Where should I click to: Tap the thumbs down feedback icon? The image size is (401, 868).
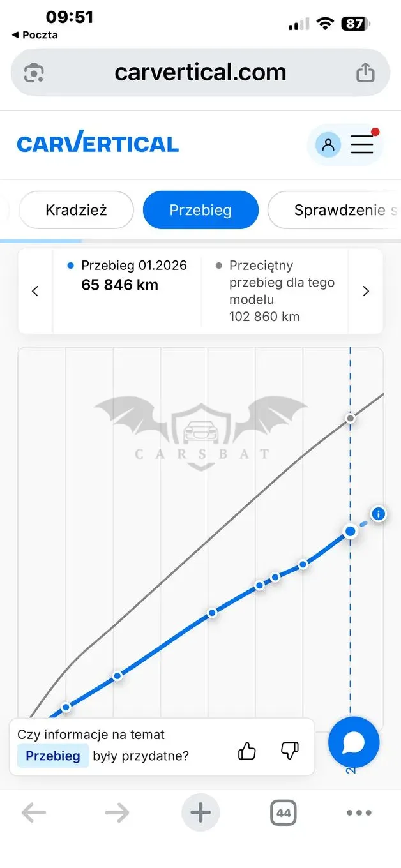[x=289, y=751]
